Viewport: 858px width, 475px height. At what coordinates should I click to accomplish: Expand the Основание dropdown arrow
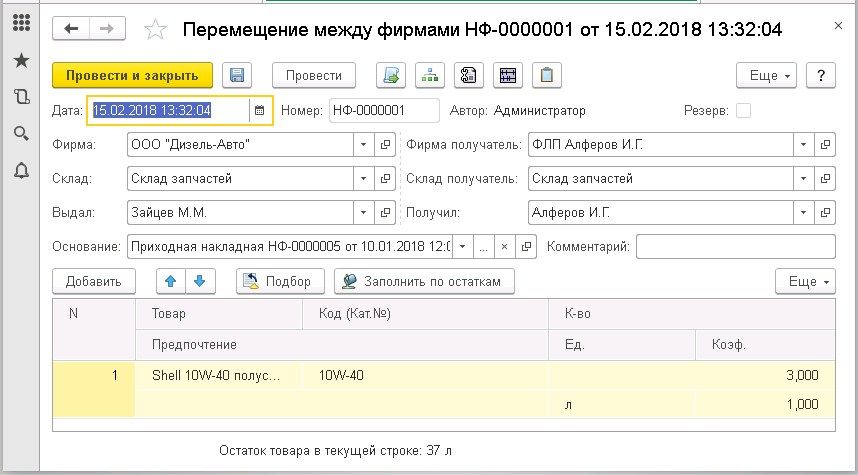pyautogui.click(x=462, y=247)
